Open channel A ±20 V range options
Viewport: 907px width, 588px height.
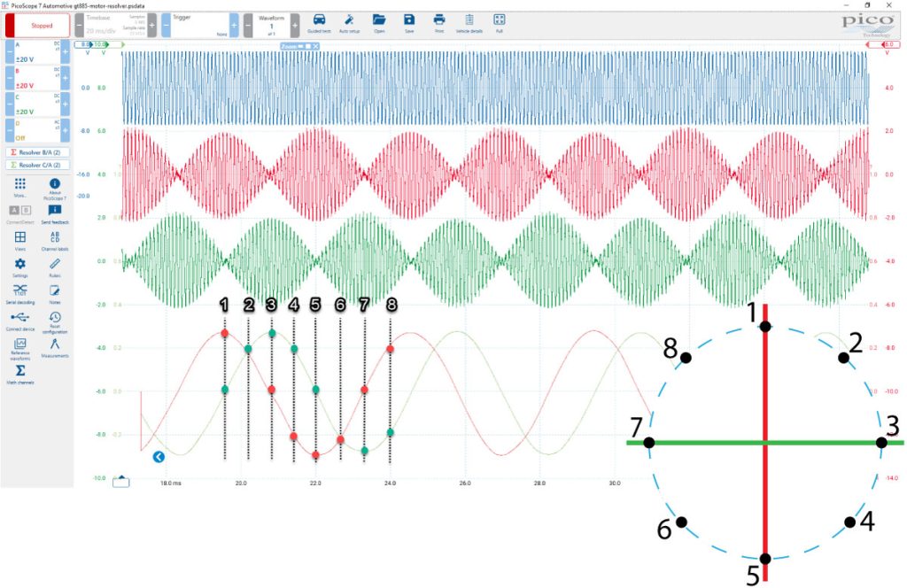[37, 52]
